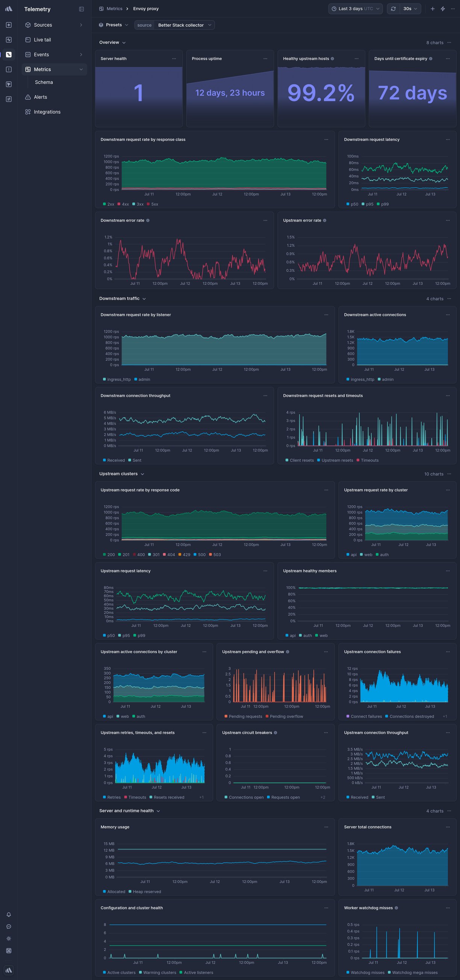This screenshot has width=460, height=980.
Task: Click the 72 days certificate expiry value
Action: [x=413, y=93]
